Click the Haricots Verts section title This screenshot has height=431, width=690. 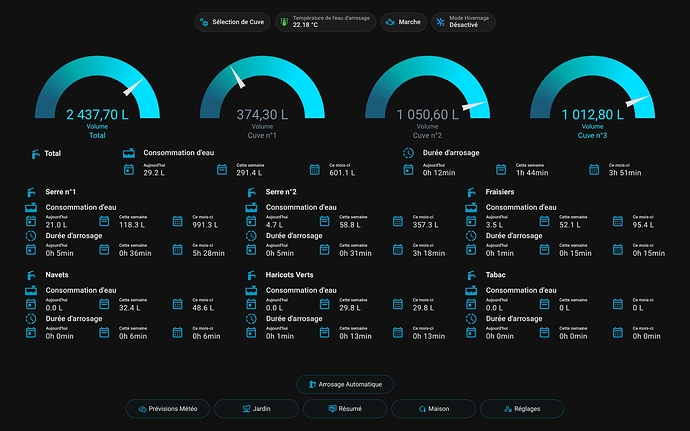click(x=290, y=275)
